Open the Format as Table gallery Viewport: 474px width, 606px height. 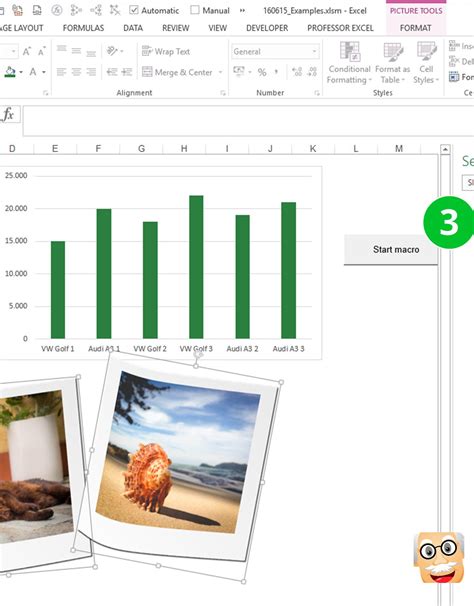[392, 63]
